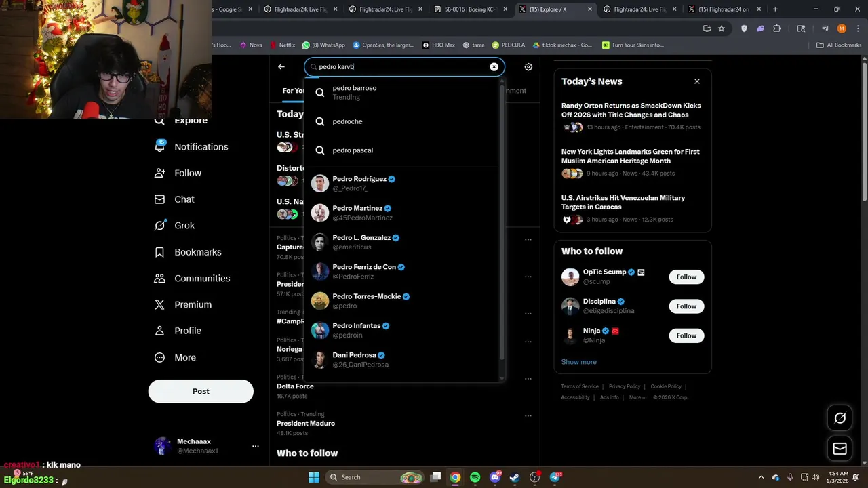Clear the search text with the X button
The width and height of the screenshot is (868, 488).
pos(494,67)
